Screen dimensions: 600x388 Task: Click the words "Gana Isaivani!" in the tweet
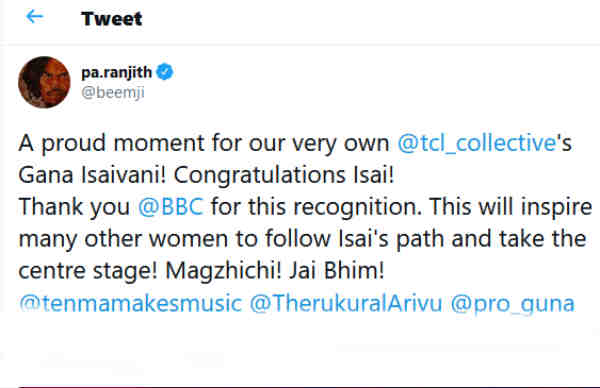click(x=92, y=175)
